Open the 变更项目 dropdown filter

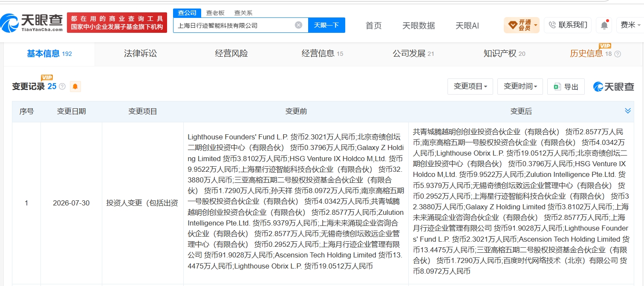click(x=471, y=87)
